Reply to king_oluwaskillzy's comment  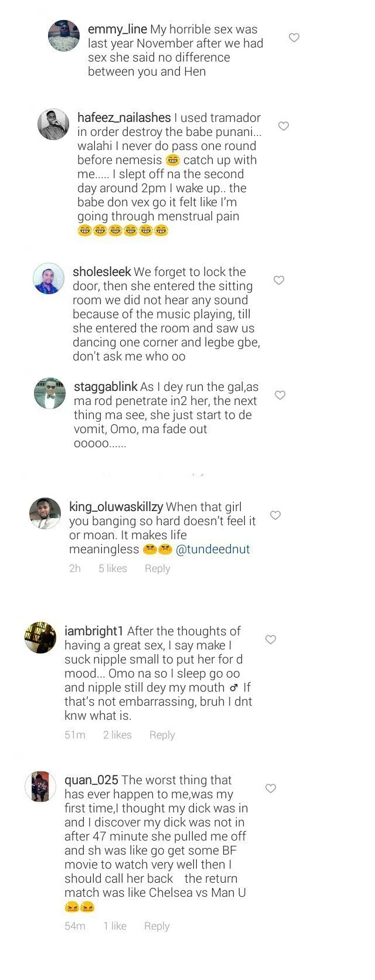click(x=157, y=569)
